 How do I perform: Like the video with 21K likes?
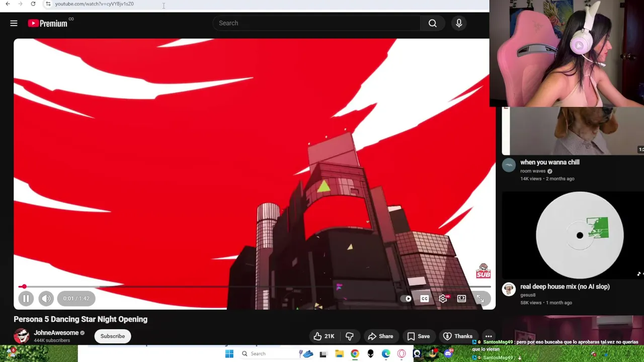pyautogui.click(x=324, y=336)
